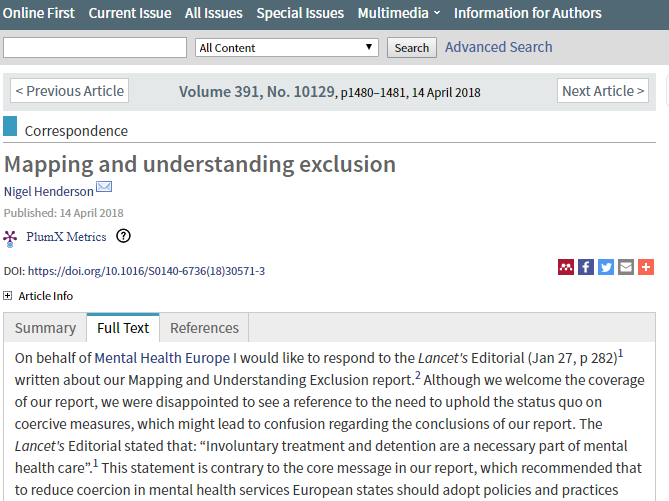This screenshot has width=669, height=501.
Task: Expand the Article Info section
Action: coord(8,296)
